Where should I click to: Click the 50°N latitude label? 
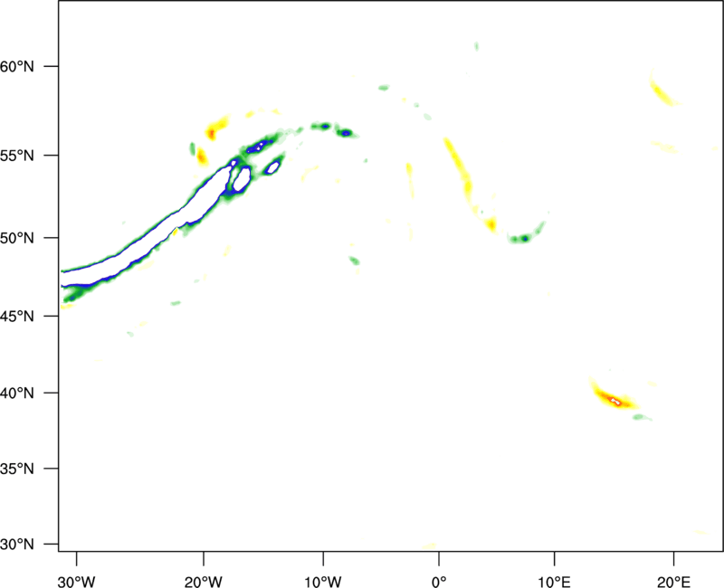pos(16,238)
